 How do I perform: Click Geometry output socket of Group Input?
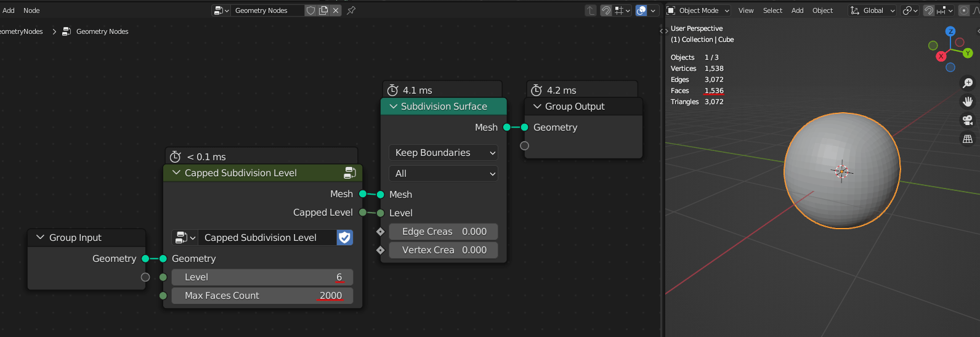145,259
